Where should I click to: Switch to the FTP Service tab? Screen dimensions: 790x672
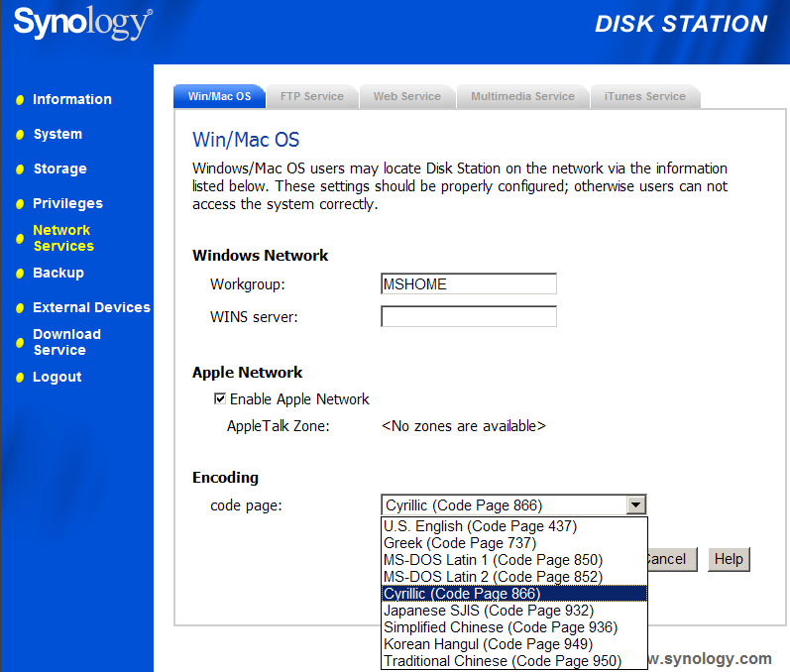(x=312, y=96)
